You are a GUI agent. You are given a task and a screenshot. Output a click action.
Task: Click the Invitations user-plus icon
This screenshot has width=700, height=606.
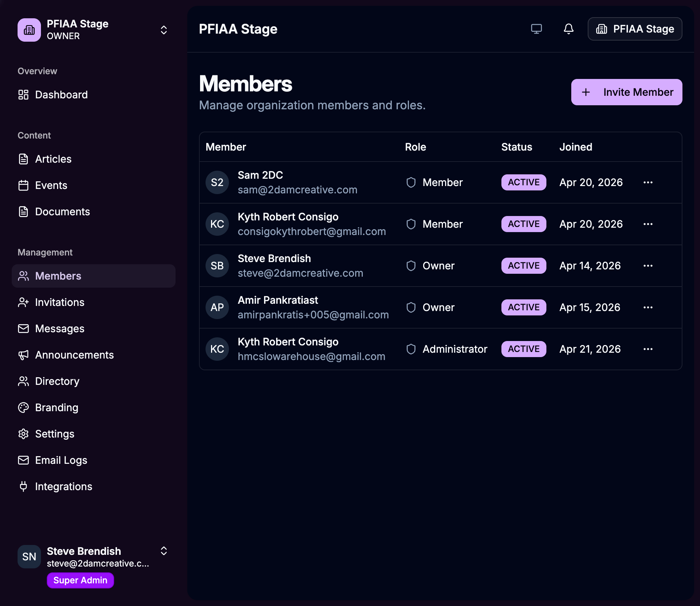point(23,302)
